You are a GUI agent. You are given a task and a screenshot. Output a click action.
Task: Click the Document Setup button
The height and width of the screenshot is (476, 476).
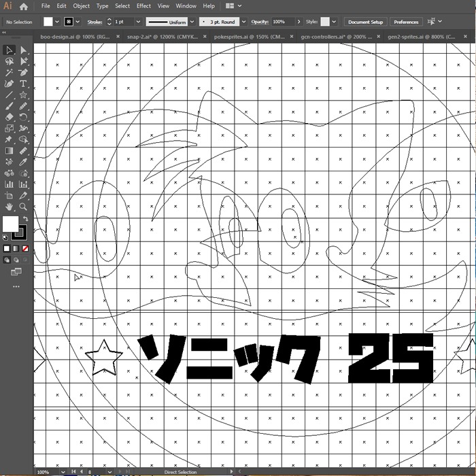[365, 22]
